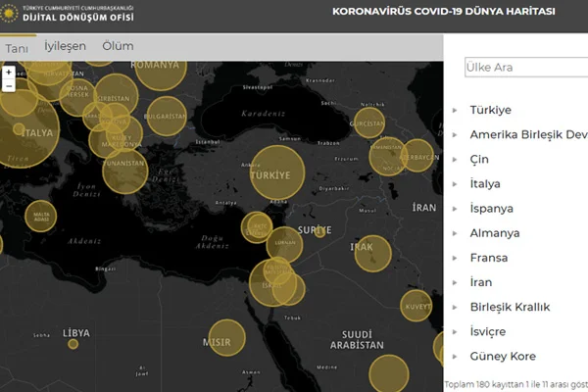Zoom in on the map with plus button
Viewport: 588px width, 392px height.
pos(9,72)
